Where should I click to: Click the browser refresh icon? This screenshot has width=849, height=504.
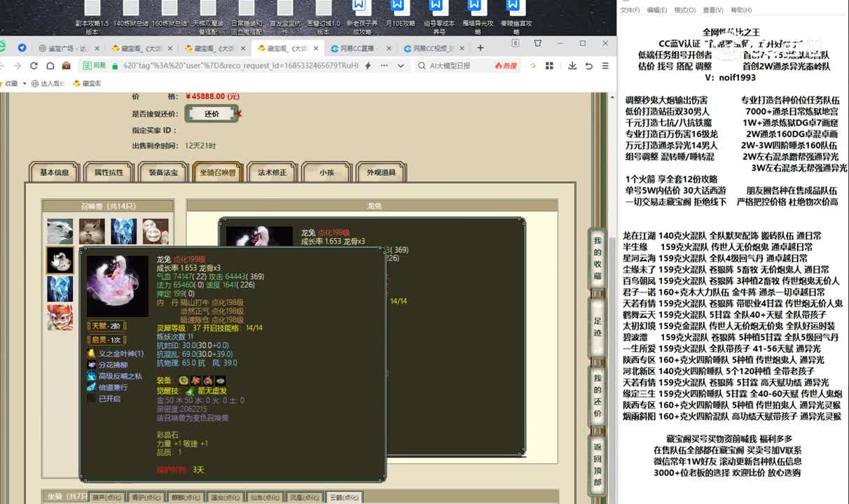point(34,66)
